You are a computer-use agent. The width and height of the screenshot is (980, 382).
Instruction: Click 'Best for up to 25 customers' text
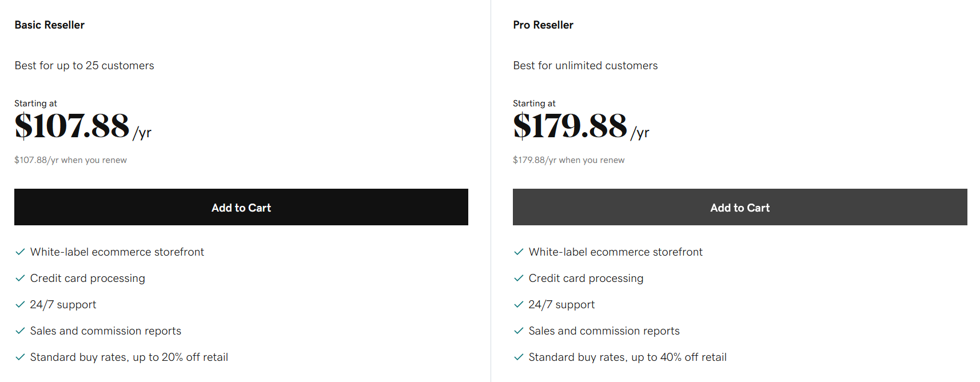coord(85,65)
